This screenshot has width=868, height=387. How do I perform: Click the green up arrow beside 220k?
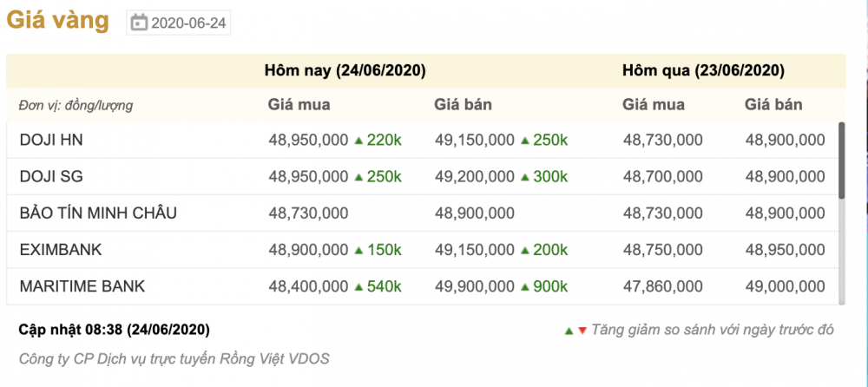[x=358, y=141]
